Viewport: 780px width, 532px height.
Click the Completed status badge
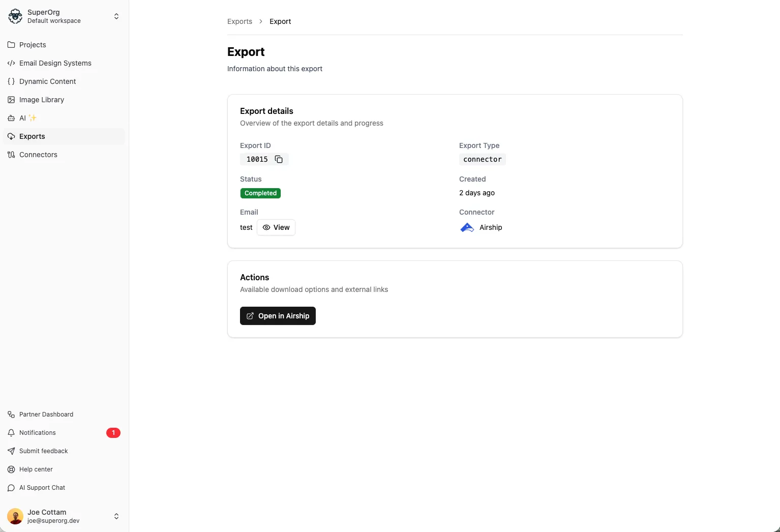[x=260, y=193]
